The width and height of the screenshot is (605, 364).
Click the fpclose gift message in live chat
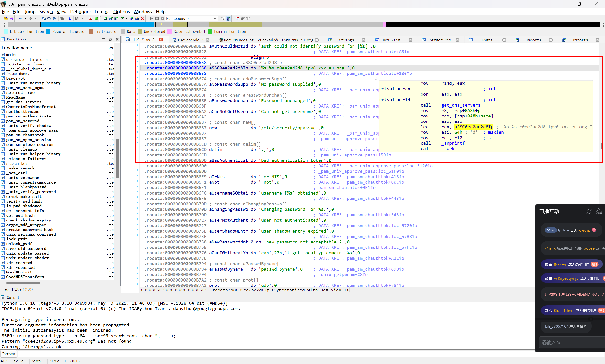[571, 230]
